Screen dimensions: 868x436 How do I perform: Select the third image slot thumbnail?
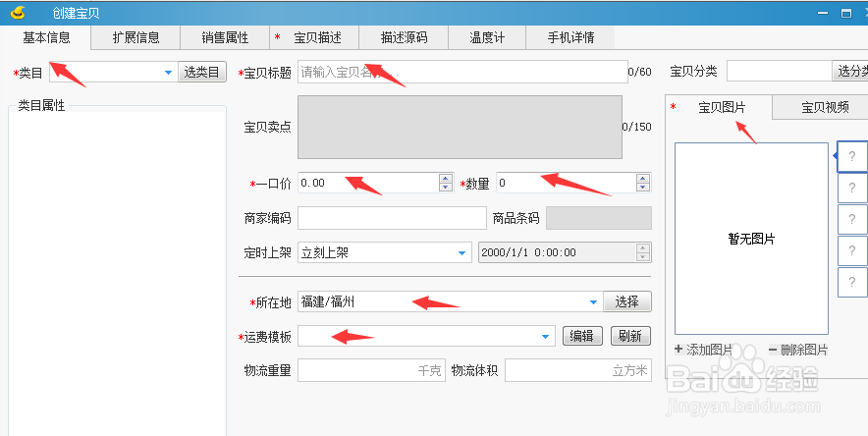pyautogui.click(x=852, y=220)
